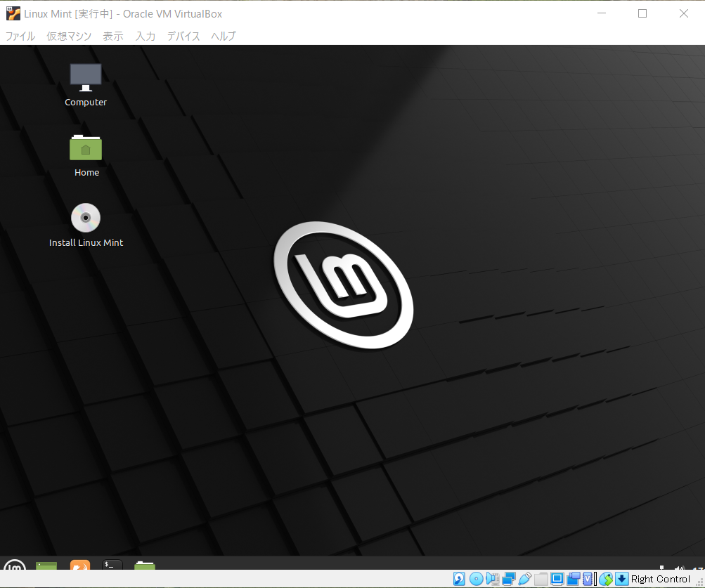Open the Linux Mint start menu

14,565
